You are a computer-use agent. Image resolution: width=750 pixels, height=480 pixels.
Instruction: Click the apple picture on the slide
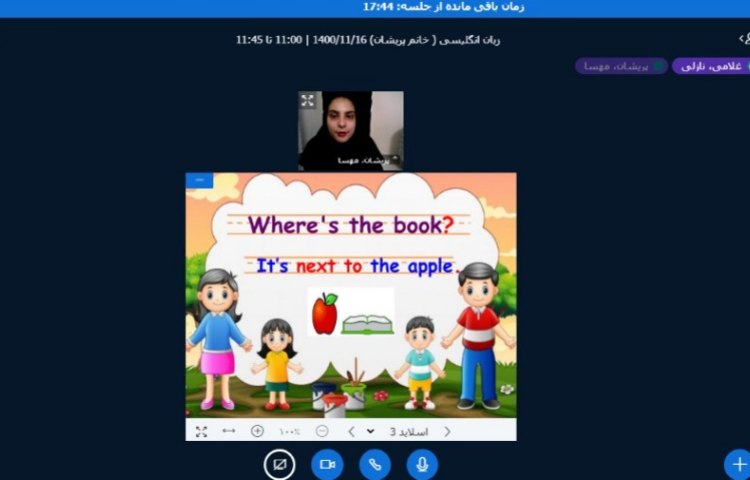(x=324, y=313)
